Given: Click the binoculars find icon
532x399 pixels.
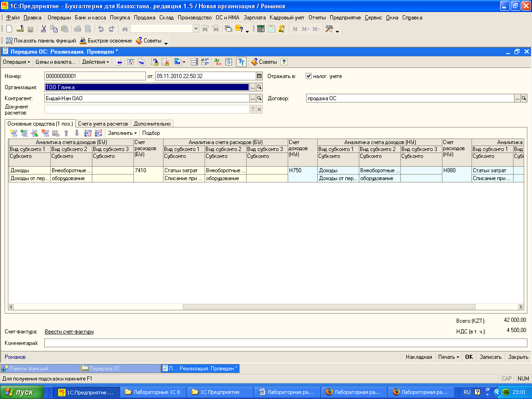Looking at the screenshot, I should pyautogui.click(x=125, y=29).
